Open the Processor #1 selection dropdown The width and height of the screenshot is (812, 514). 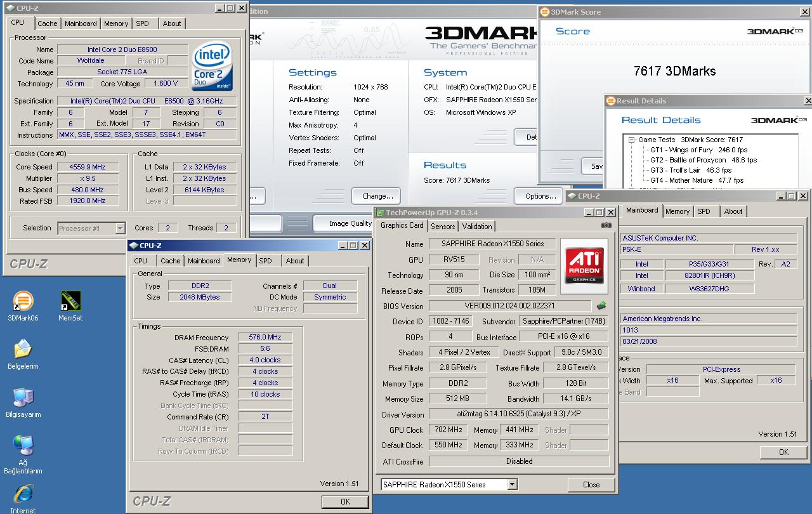coord(120,228)
